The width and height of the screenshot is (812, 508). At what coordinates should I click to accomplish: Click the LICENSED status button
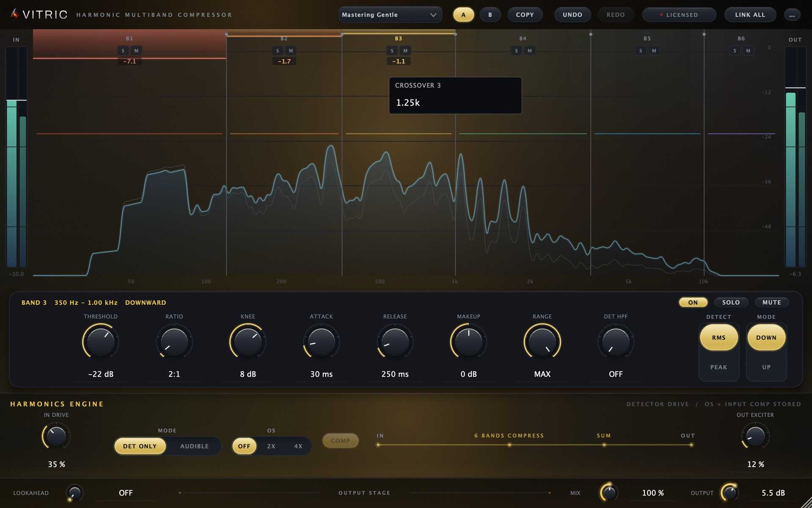679,15
